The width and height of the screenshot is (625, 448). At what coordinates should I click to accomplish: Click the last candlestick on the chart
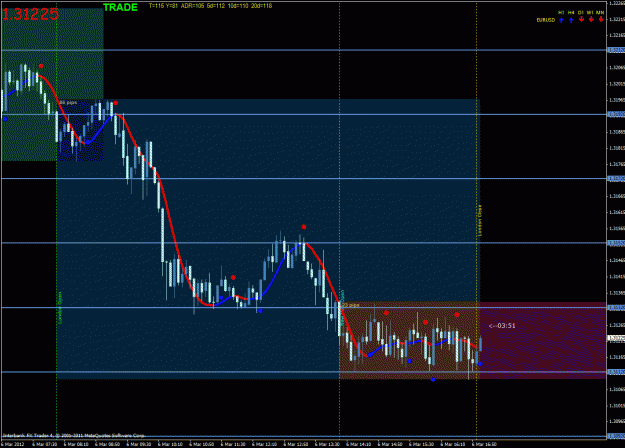(x=481, y=344)
